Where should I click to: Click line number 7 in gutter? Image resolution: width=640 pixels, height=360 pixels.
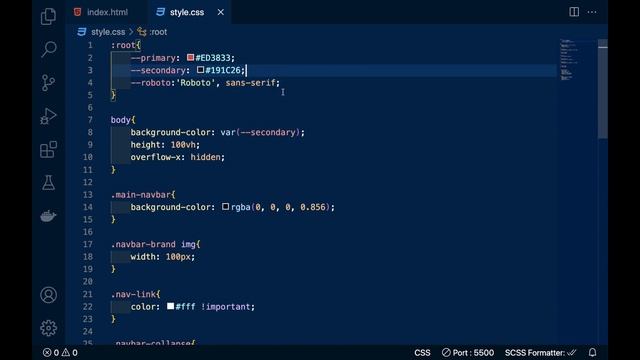tap(90, 120)
